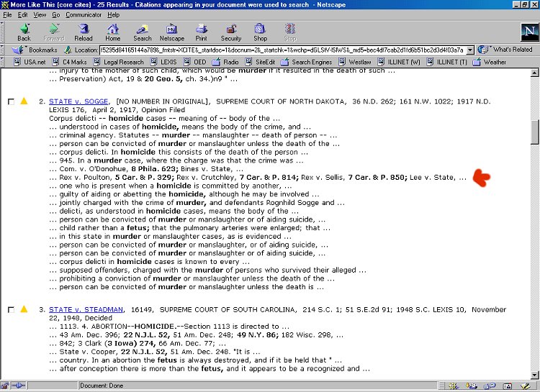The image size is (540, 392).
Task: Check the box for State v. Sogge
Action: pyautogui.click(x=11, y=101)
